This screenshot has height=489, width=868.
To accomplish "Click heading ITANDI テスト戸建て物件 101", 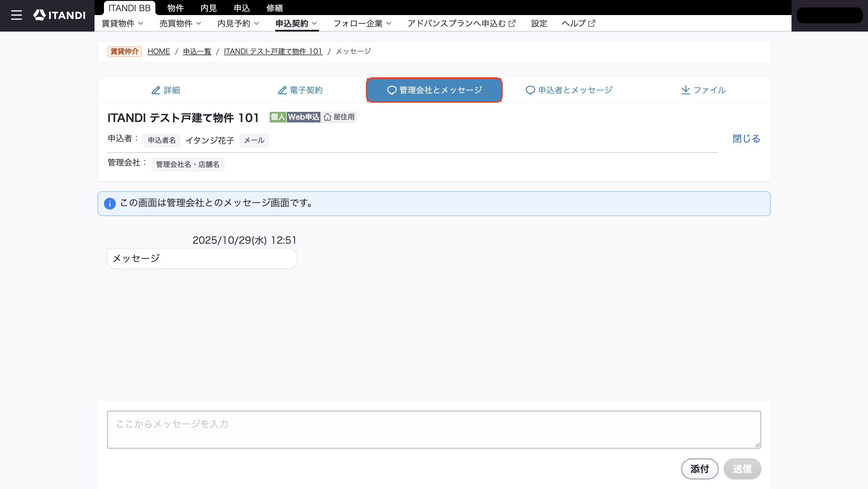I will pyautogui.click(x=183, y=118).
